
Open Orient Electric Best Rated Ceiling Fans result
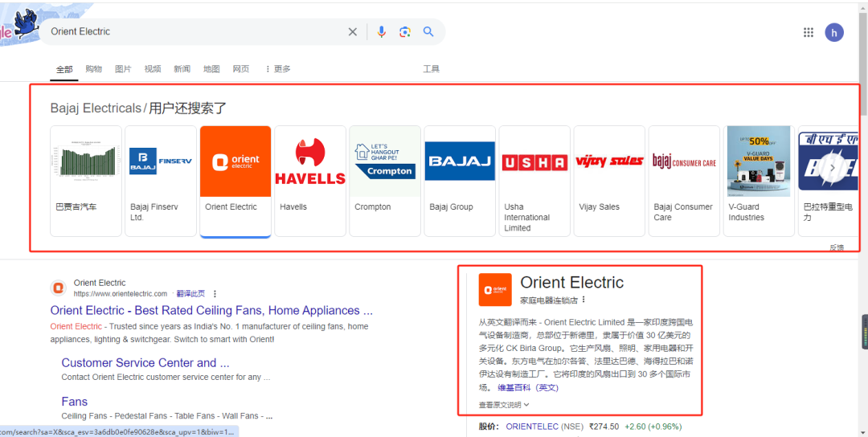[x=211, y=310]
